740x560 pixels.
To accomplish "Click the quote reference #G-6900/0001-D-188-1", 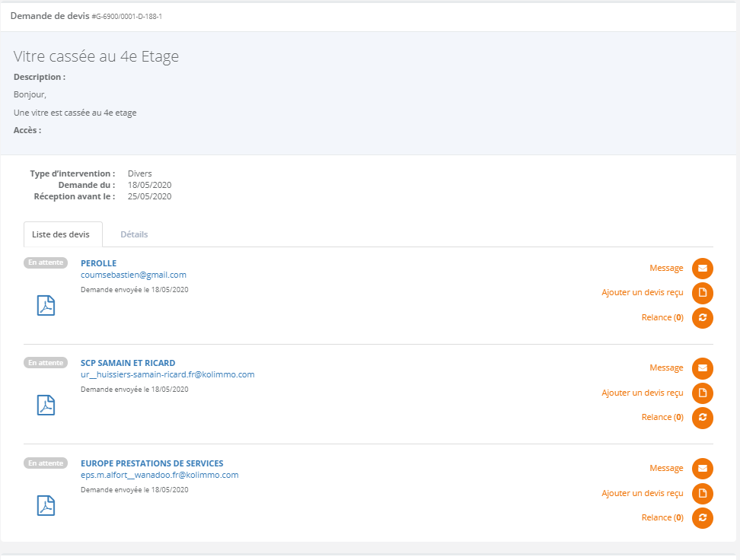I will (x=127, y=17).
